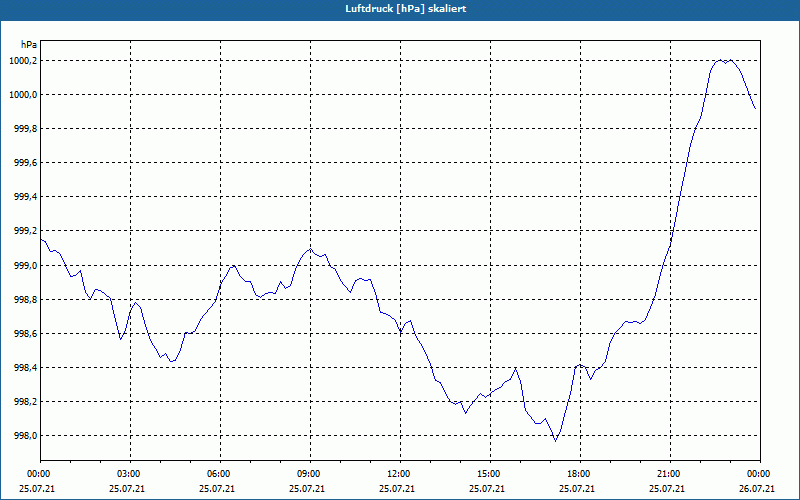Select the 998,2 axis value
The height and width of the screenshot is (500, 800).
pos(26,402)
